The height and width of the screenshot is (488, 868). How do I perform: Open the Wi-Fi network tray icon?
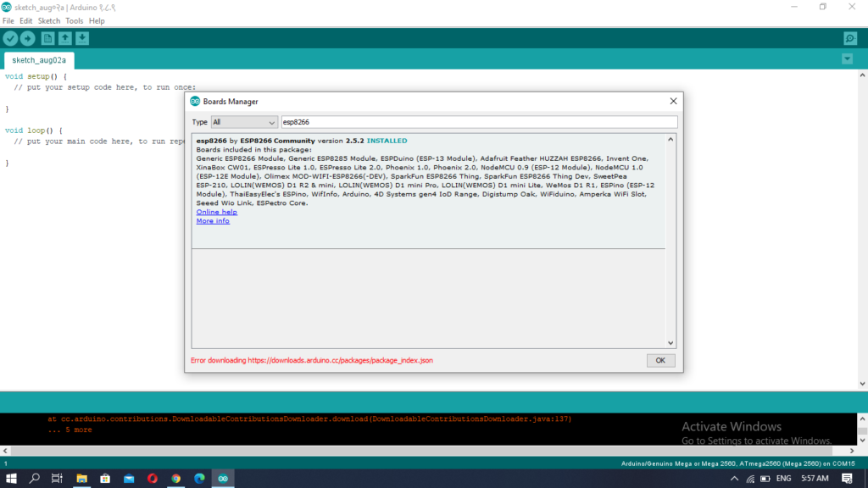coord(750,479)
